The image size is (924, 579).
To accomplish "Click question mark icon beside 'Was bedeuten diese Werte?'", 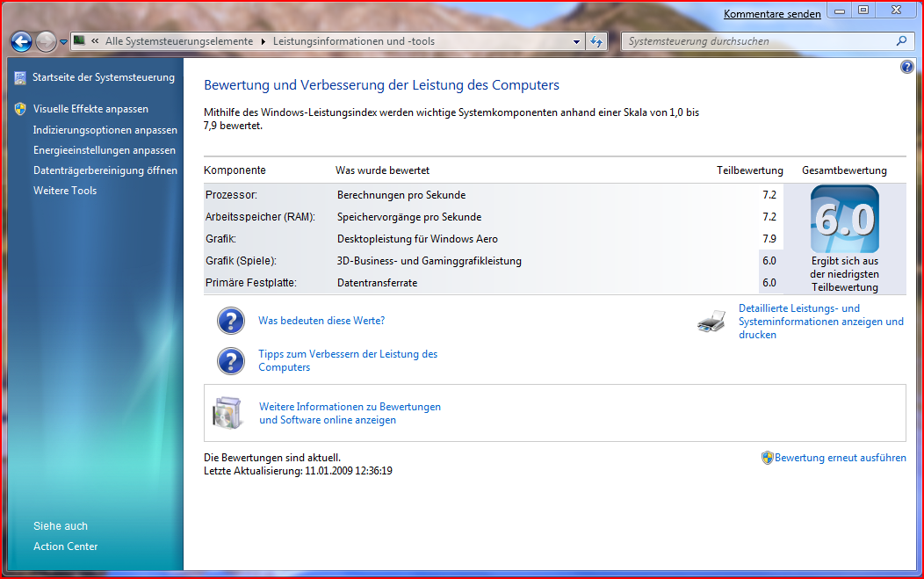I will pyautogui.click(x=231, y=321).
